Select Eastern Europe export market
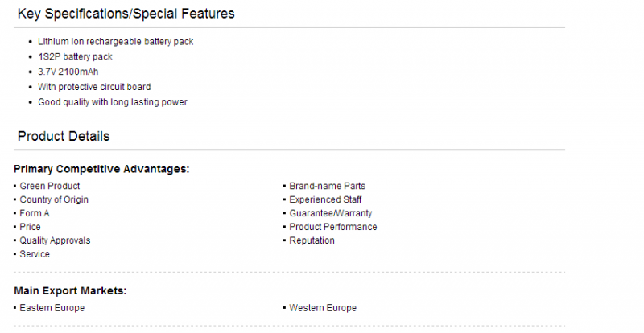The width and height of the screenshot is (644, 333). (52, 308)
